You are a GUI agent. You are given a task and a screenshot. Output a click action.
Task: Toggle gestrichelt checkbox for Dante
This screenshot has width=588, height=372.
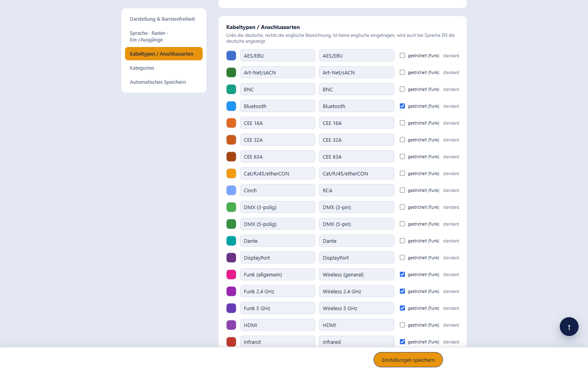click(x=402, y=241)
